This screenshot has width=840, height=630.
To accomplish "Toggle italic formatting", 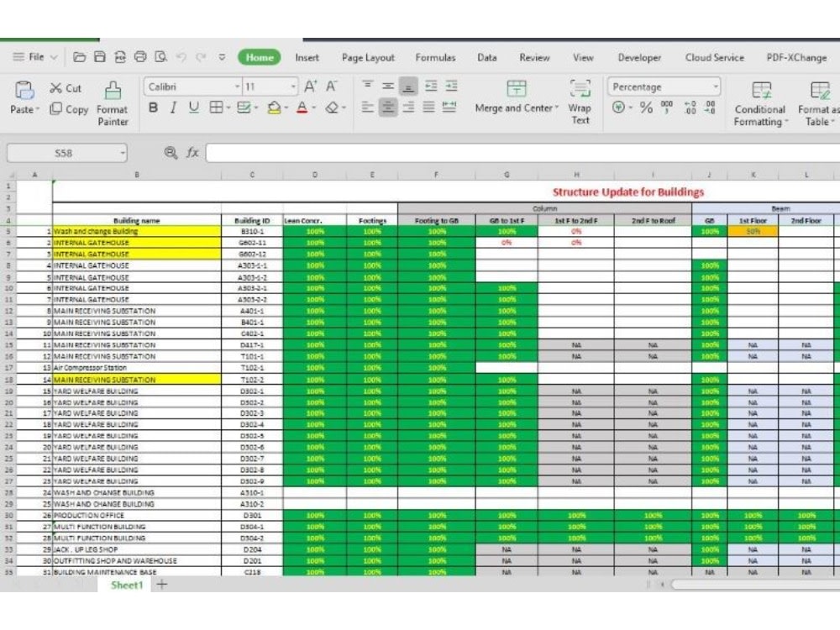I will [x=173, y=108].
